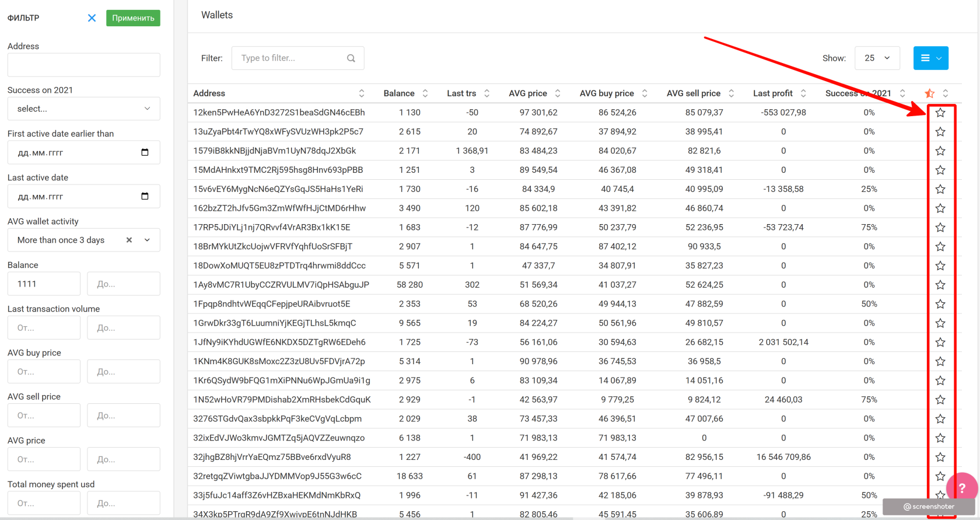Toggle star for wallet 17RP5JDiYLj1nj7QRvvf4VrAR3Bx1kK15E
Image resolution: width=980 pixels, height=520 pixels.
[940, 228]
